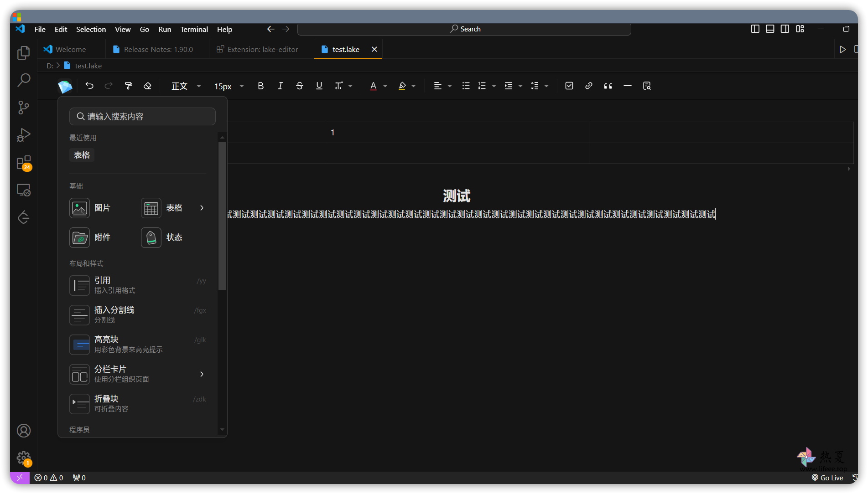The height and width of the screenshot is (494, 868).
Task: Click the blockquote icon in toolbar
Action: coord(608,86)
